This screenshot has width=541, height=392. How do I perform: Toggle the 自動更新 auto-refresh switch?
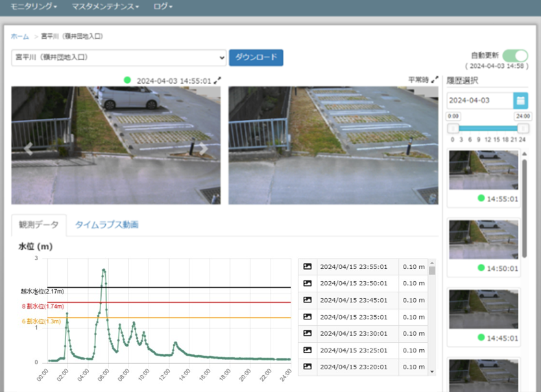[515, 56]
